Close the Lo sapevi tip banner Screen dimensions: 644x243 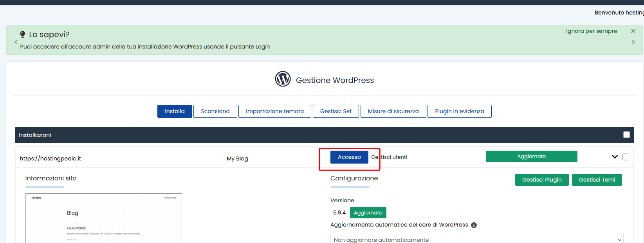(633, 31)
